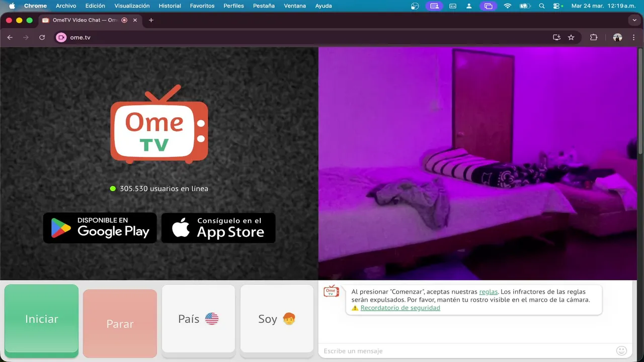644x362 pixels.
Task: Reload the page with the refresh icon
Action: [x=42, y=37]
